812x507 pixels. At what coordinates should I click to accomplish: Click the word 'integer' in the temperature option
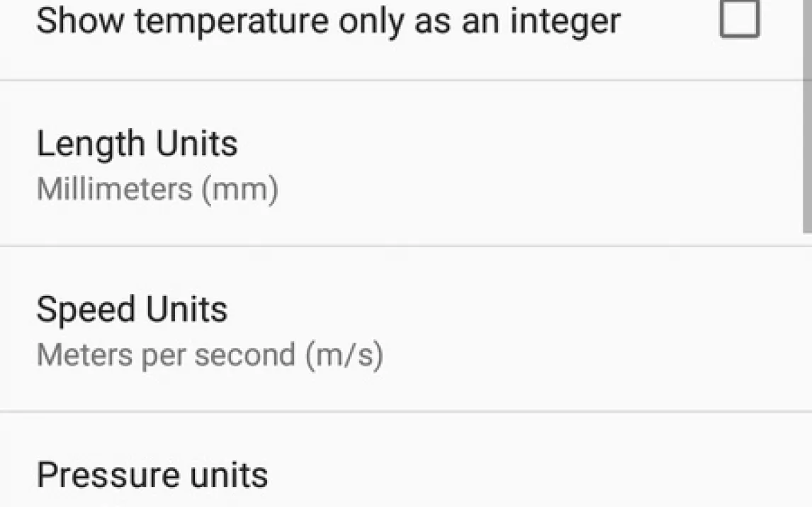[x=565, y=22]
